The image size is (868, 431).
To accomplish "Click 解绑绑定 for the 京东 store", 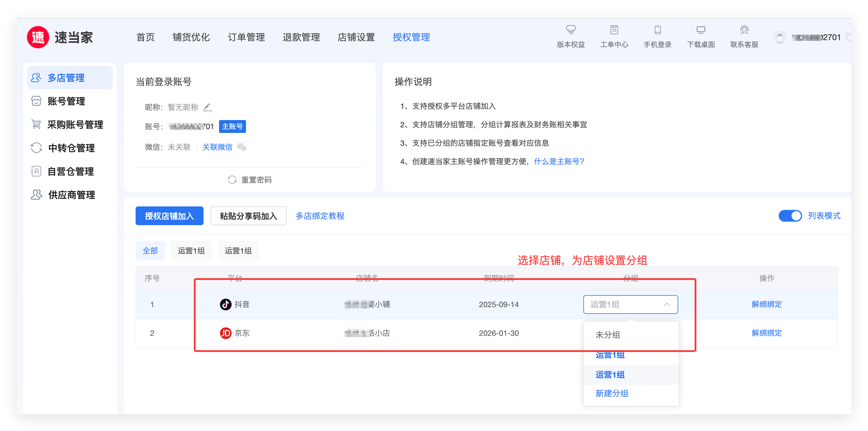I will (766, 333).
